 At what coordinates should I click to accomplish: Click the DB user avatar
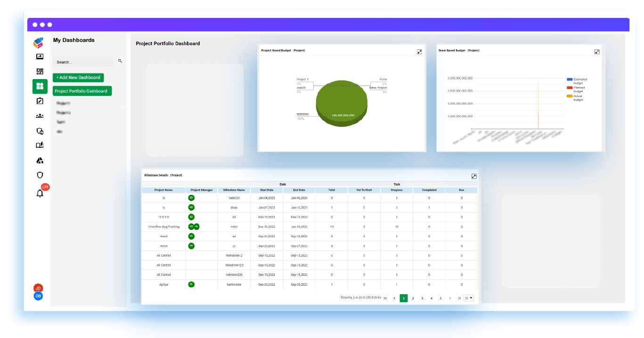click(x=38, y=296)
